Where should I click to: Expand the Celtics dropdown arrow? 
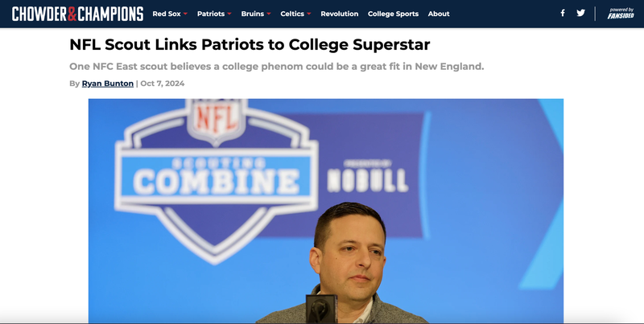coord(309,14)
